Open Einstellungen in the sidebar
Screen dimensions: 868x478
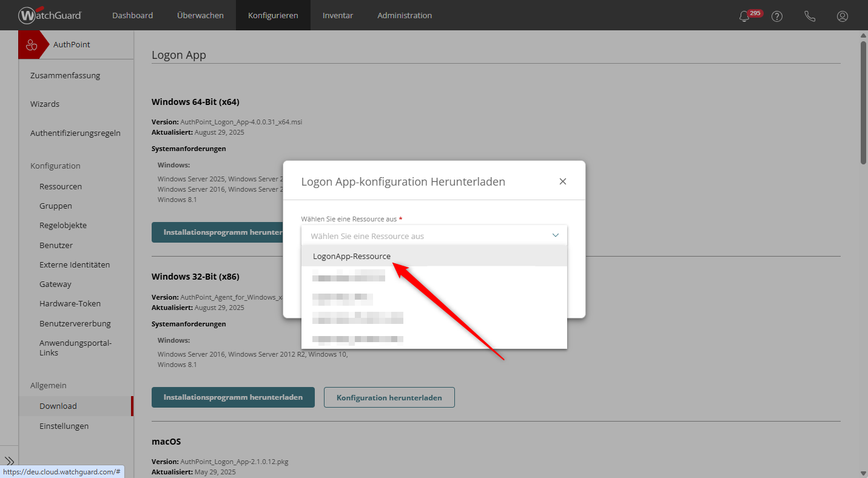pos(64,426)
